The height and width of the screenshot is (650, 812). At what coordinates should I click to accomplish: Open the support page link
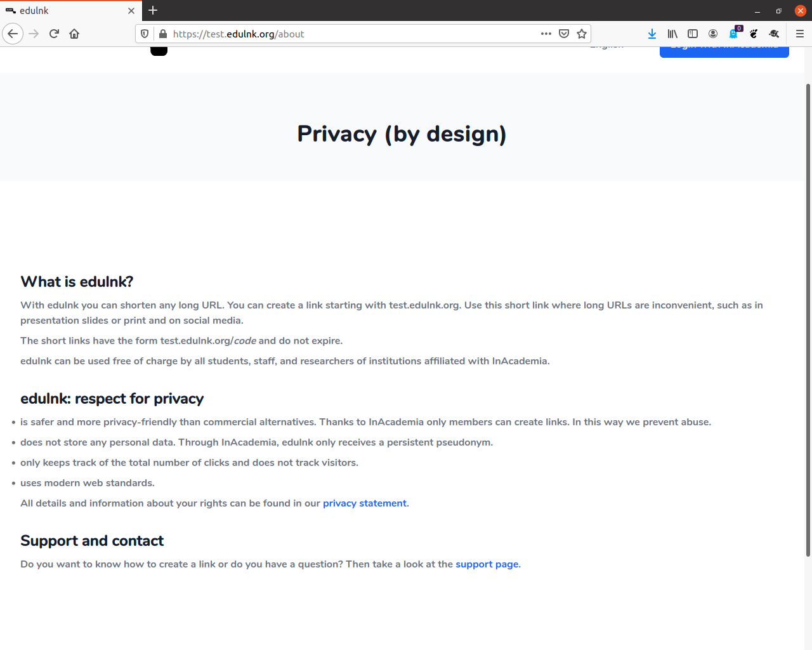[487, 564]
